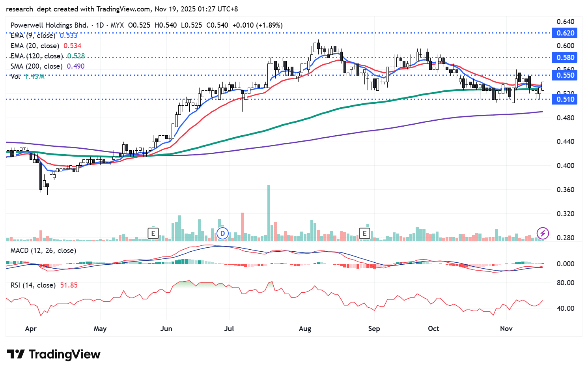The width and height of the screenshot is (588, 372).
Task: Click the TradingView logo at bottom left
Action: 54,354
